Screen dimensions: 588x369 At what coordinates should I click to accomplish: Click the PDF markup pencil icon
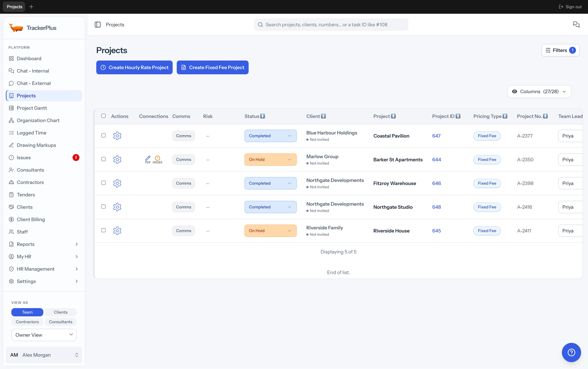point(148,160)
